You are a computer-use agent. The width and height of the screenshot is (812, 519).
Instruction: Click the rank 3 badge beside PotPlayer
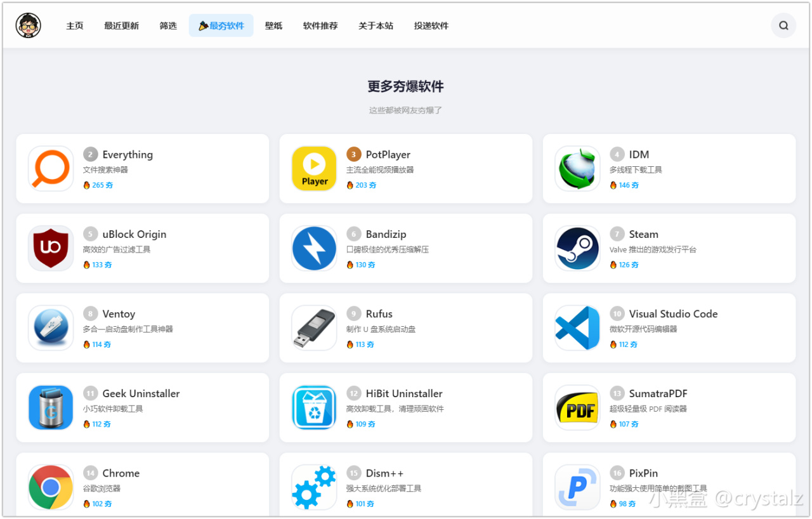(x=354, y=154)
